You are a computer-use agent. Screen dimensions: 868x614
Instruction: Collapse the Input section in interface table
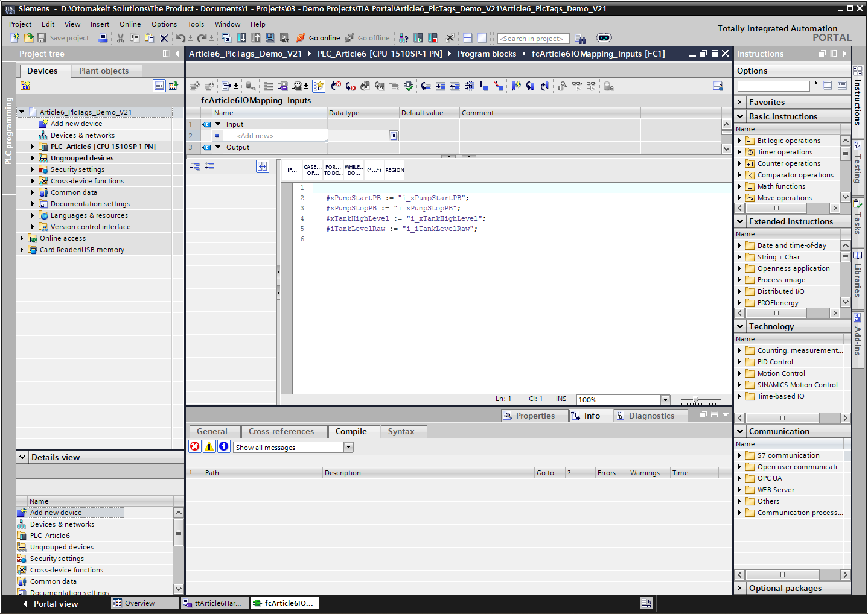coord(219,124)
